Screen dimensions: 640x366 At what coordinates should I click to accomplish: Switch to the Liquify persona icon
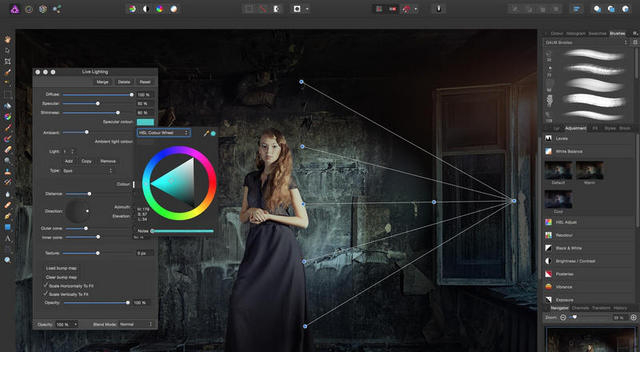coord(29,9)
